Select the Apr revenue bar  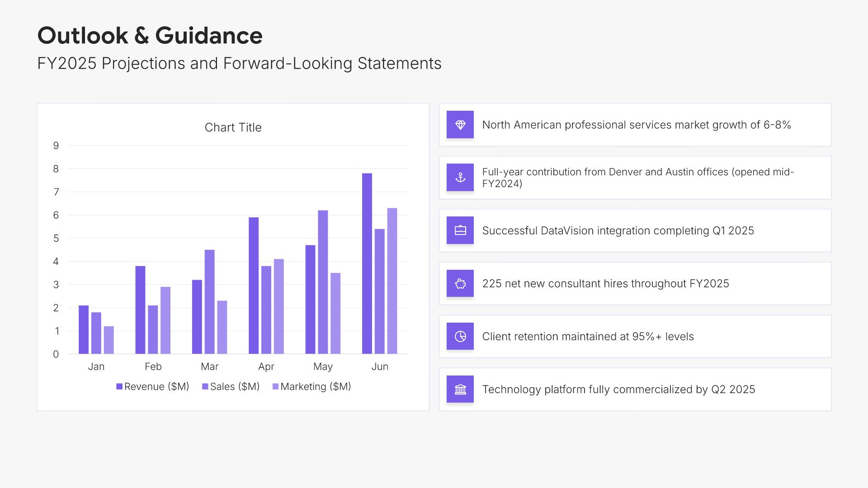tap(254, 285)
